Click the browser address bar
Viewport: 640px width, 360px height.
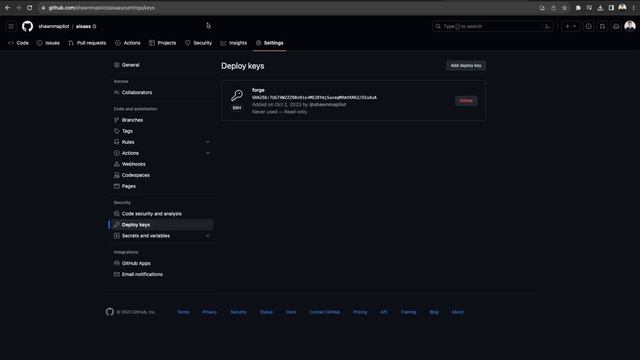(286, 8)
